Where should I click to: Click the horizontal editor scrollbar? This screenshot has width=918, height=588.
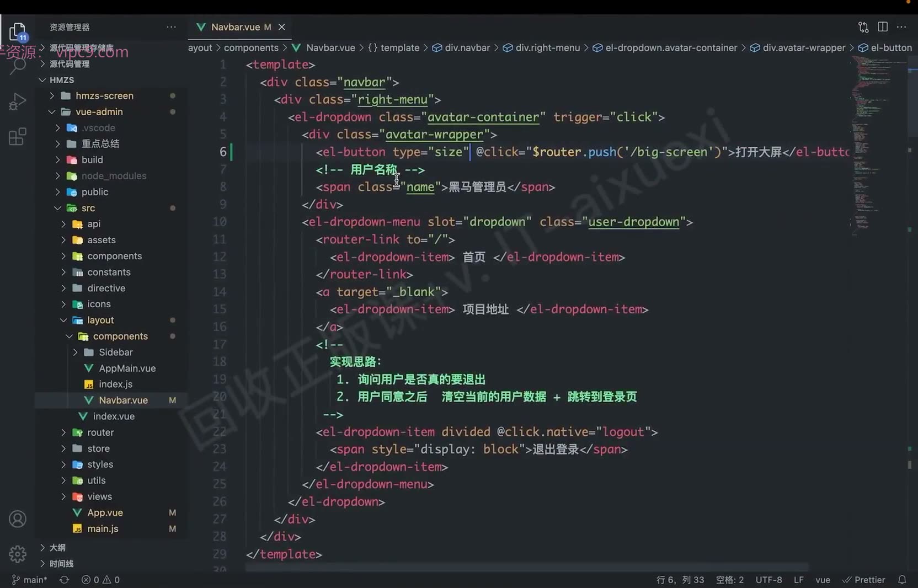coord(527,568)
